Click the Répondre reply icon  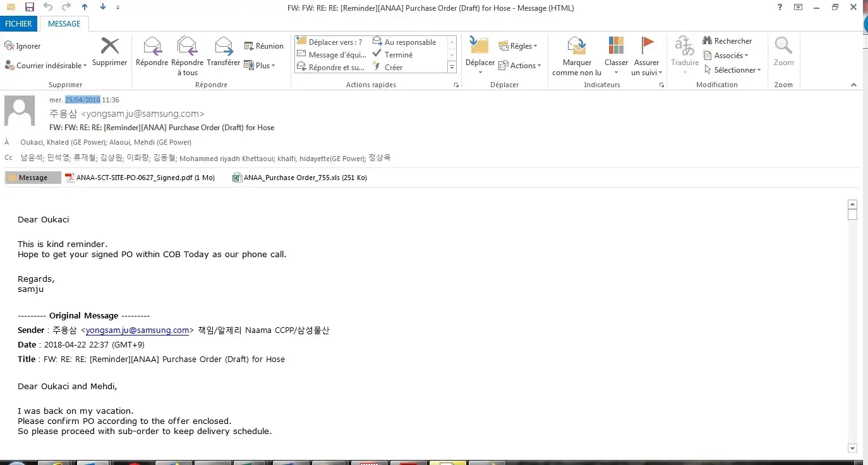[152, 47]
